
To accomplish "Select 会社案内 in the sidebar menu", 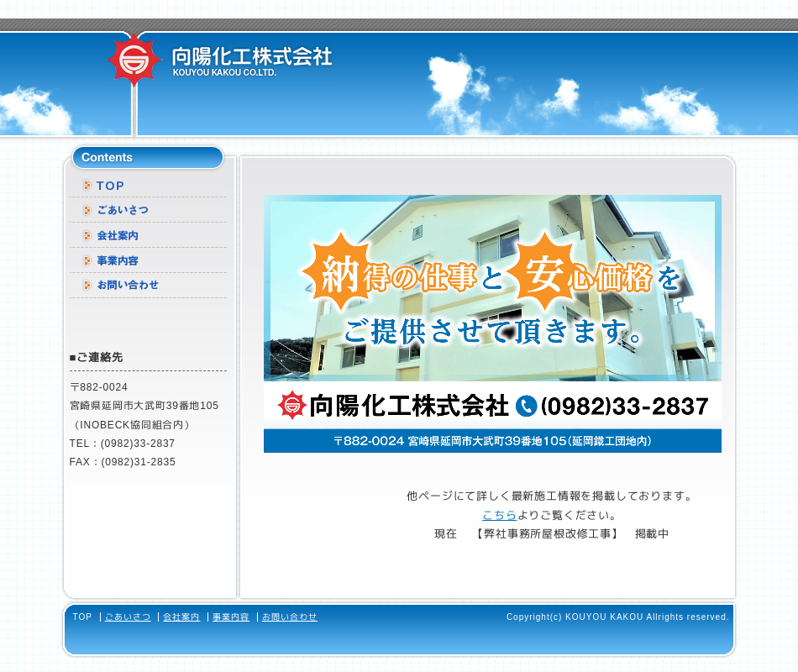I will (x=118, y=236).
